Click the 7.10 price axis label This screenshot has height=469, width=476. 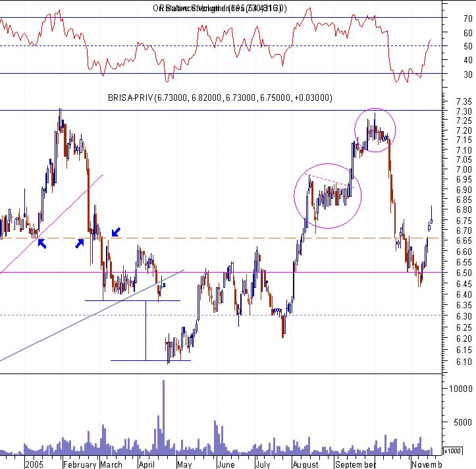tap(464, 150)
